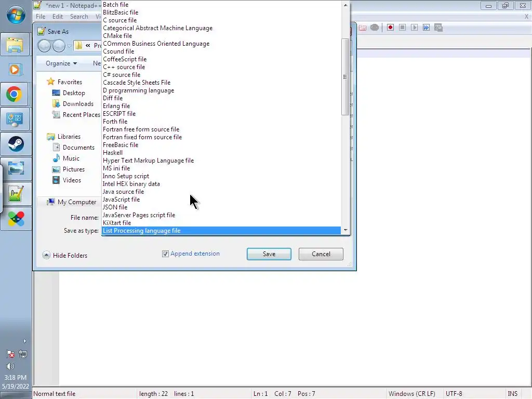Choose Hyper Text Markup Language file type
Screen dimensions: 532x399
(x=221, y=161)
